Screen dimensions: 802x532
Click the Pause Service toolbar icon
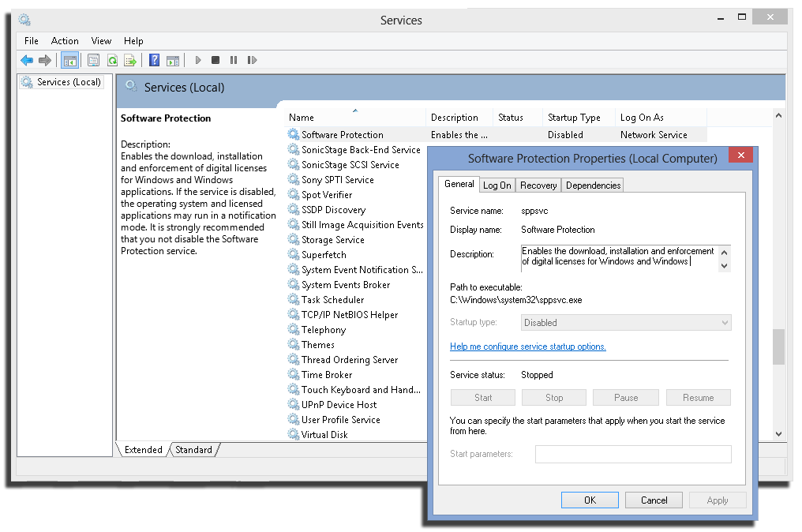pos(233,60)
